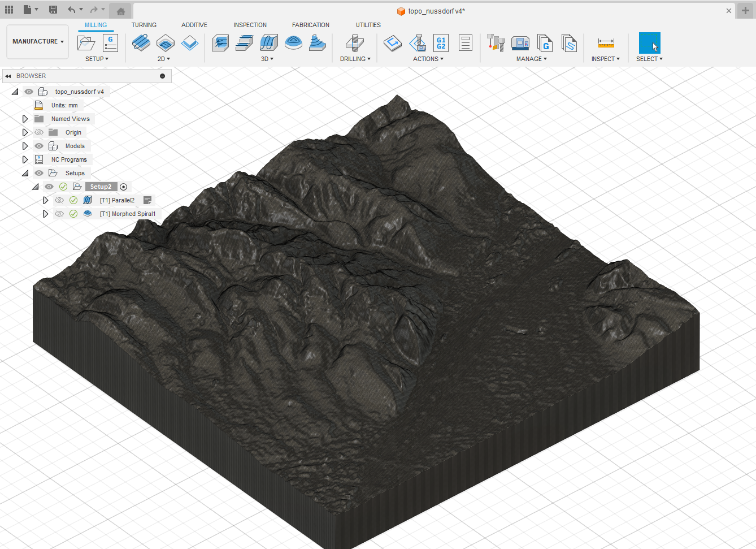The height and width of the screenshot is (549, 756).
Task: Expand the NC Programs node
Action: tap(25, 159)
